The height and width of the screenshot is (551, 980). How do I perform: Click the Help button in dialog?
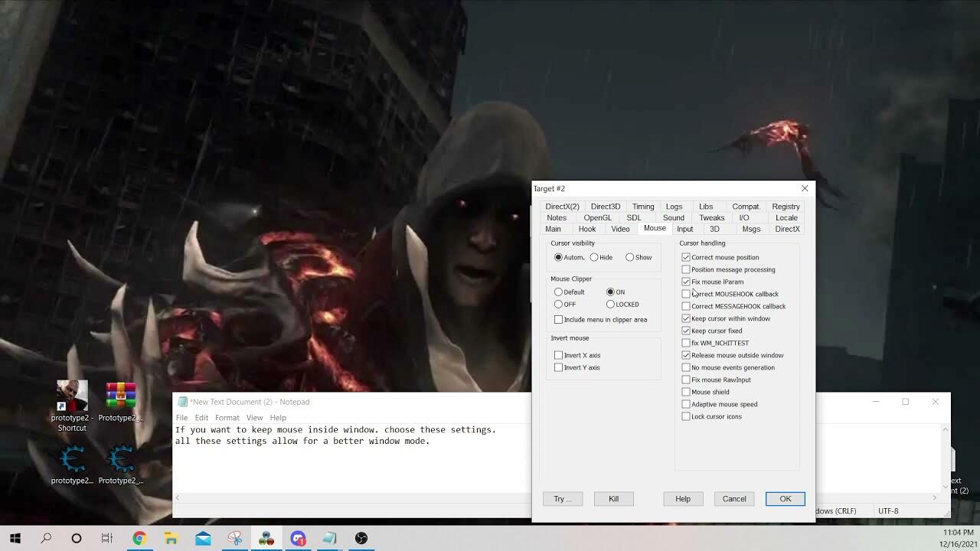(683, 499)
